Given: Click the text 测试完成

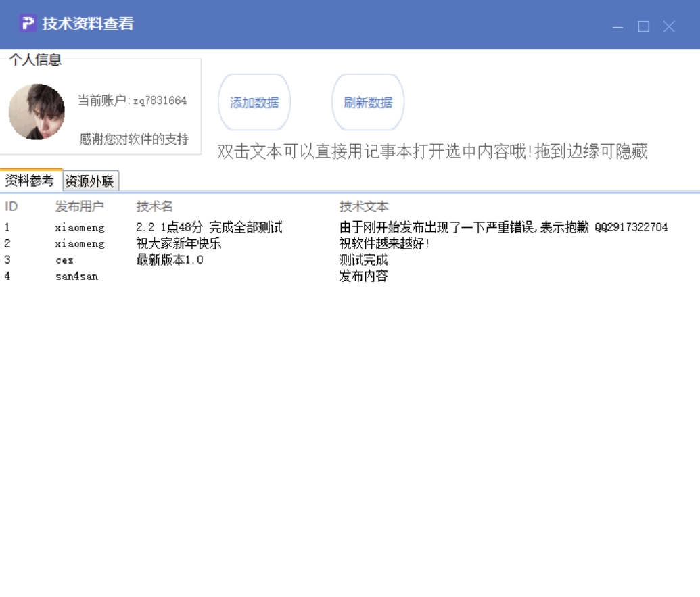Looking at the screenshot, I should pyautogui.click(x=363, y=260).
